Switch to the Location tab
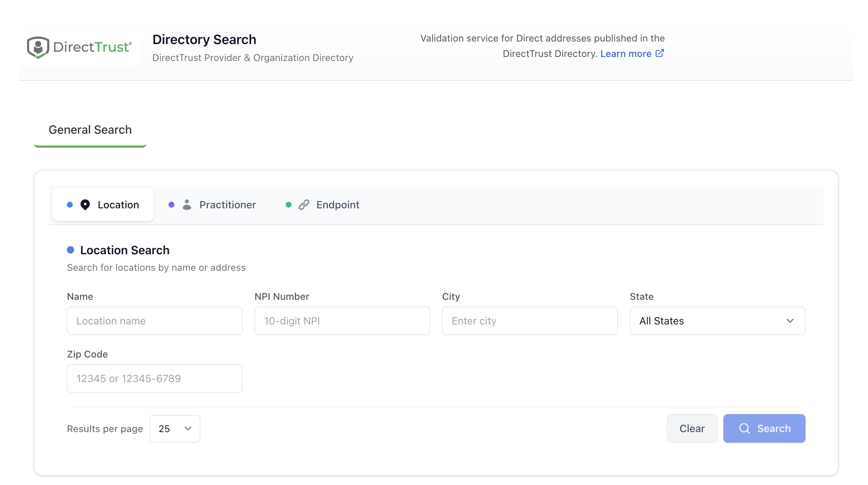The height and width of the screenshot is (485, 868). click(x=103, y=205)
